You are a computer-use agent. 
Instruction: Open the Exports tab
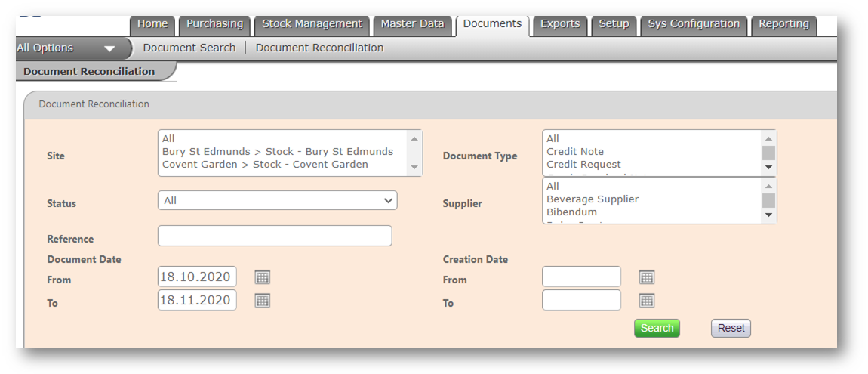(560, 24)
